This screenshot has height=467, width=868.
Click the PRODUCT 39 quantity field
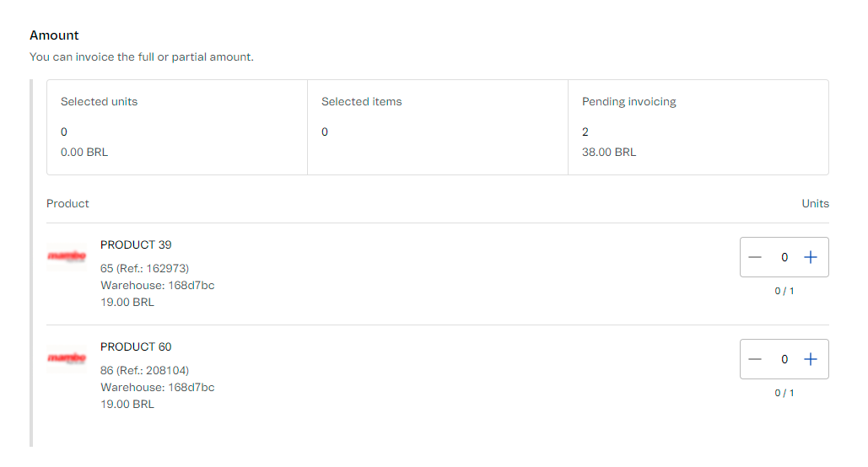coord(784,257)
